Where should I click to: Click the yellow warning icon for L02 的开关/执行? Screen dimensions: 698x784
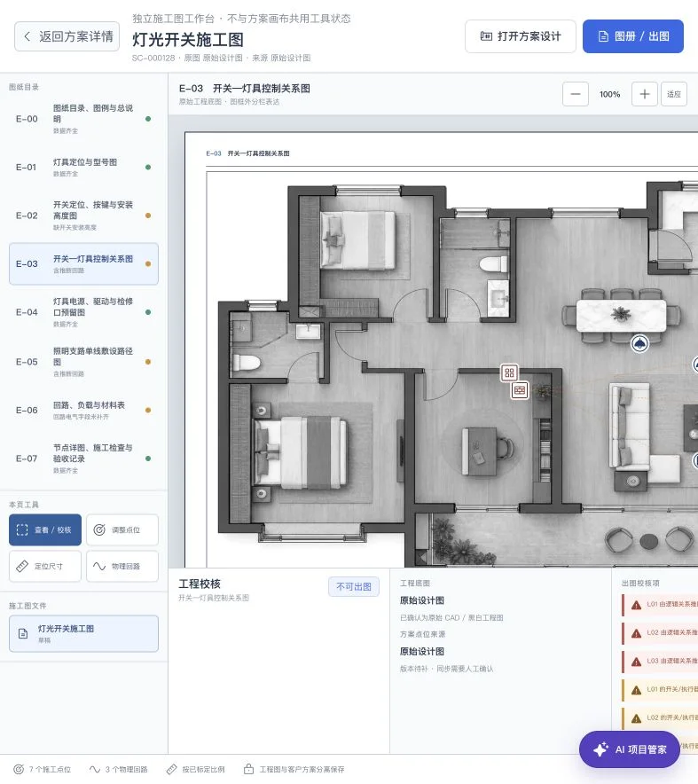[636, 719]
